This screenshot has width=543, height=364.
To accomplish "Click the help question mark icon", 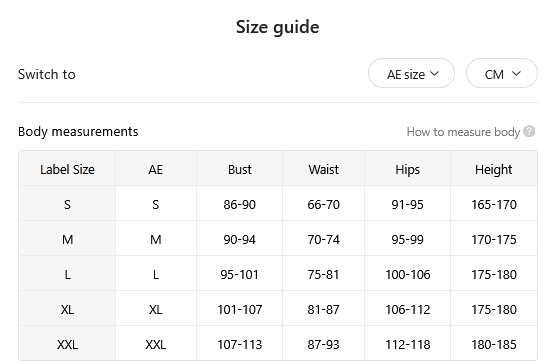I will point(529,132).
